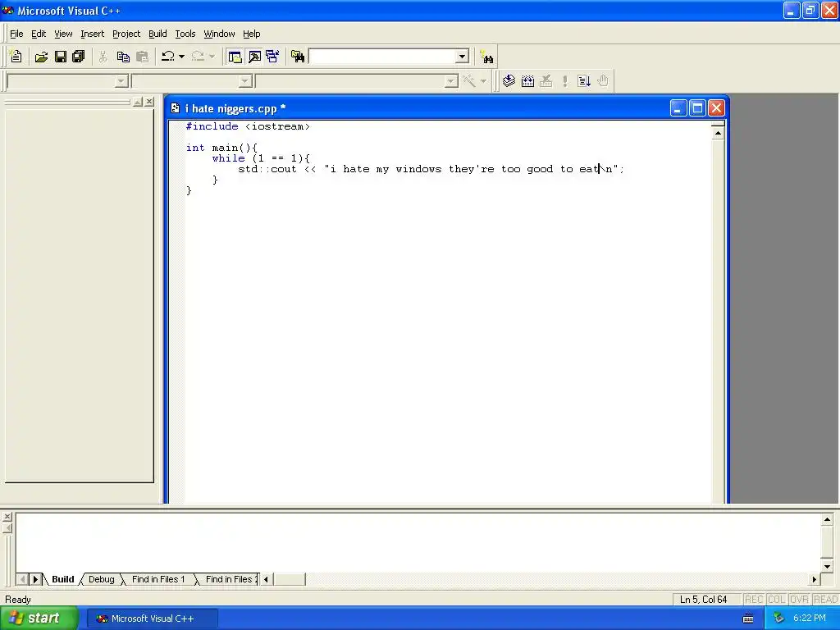Click the output horizontal scrollbar left arrow
The height and width of the screenshot is (630, 840).
point(267,579)
